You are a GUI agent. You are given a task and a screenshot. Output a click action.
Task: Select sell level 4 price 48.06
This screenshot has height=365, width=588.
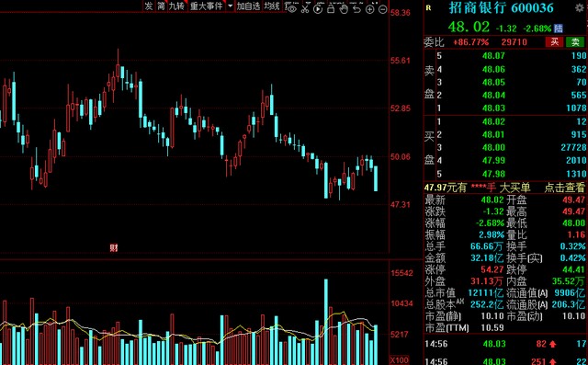coord(493,69)
